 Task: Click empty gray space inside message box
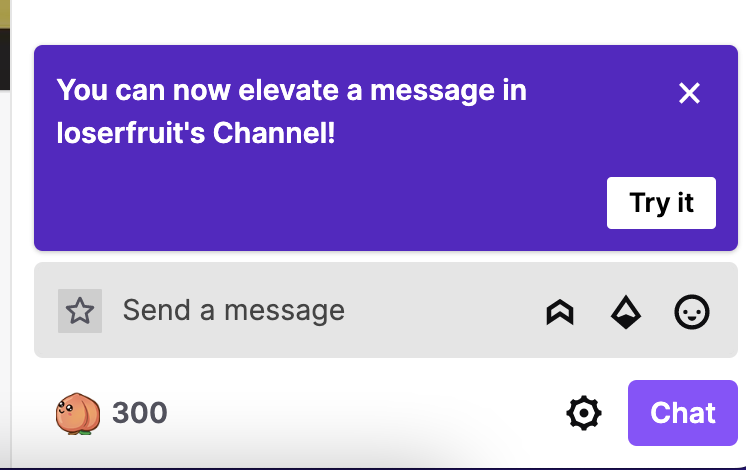450,311
